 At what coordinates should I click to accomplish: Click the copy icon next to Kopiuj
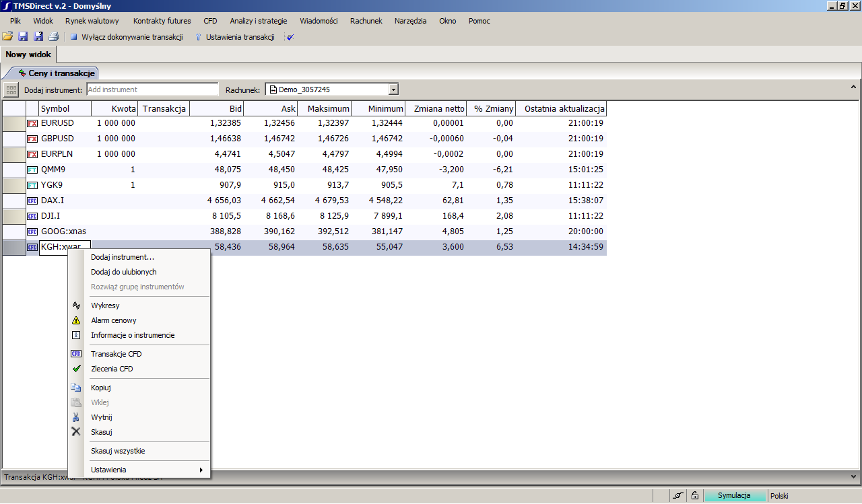tap(76, 388)
